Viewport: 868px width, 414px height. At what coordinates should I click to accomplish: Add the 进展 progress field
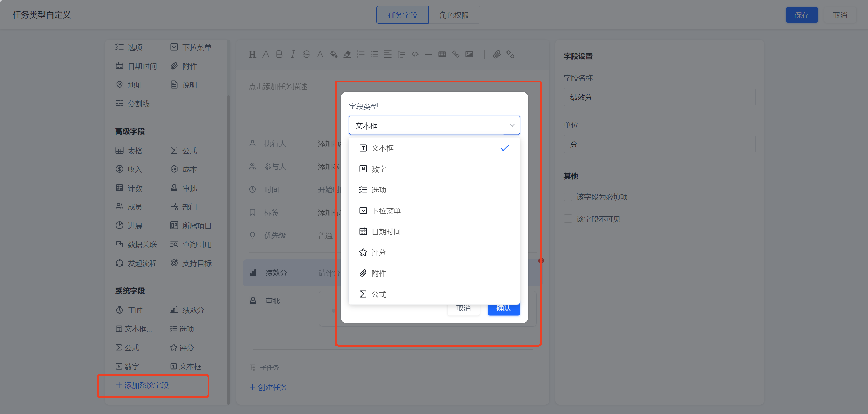(129, 226)
